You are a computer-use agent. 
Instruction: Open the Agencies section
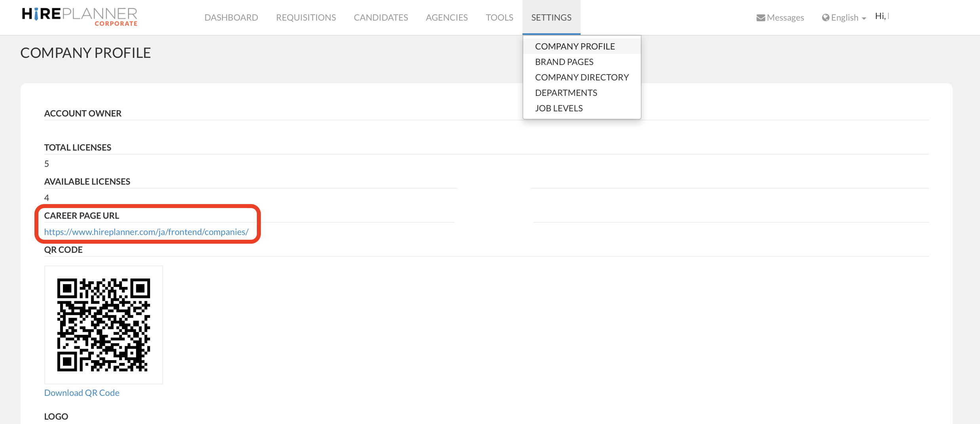(x=446, y=17)
